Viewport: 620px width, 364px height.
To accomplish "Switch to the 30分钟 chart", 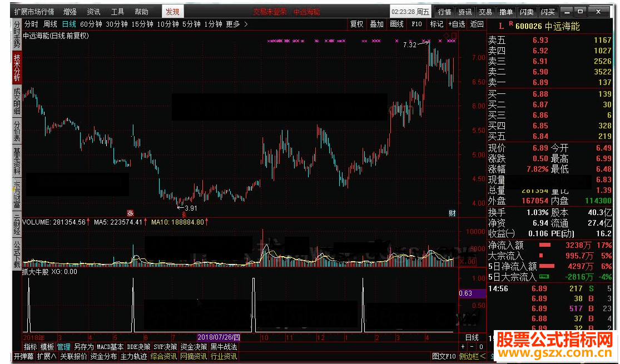I will (117, 24).
